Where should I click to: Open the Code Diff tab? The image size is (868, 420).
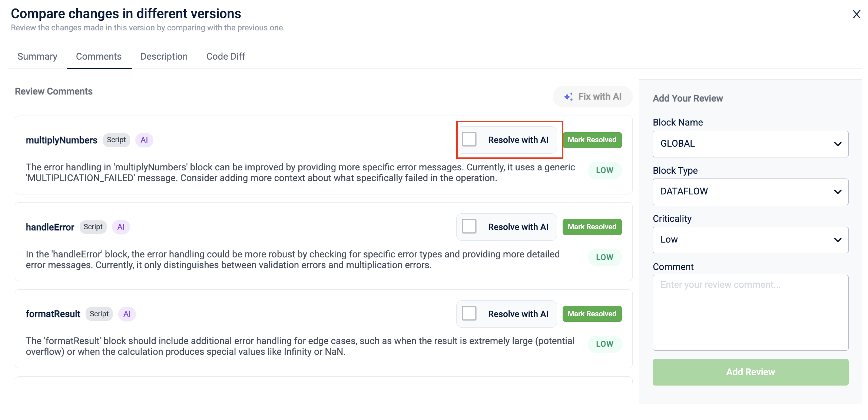[226, 56]
